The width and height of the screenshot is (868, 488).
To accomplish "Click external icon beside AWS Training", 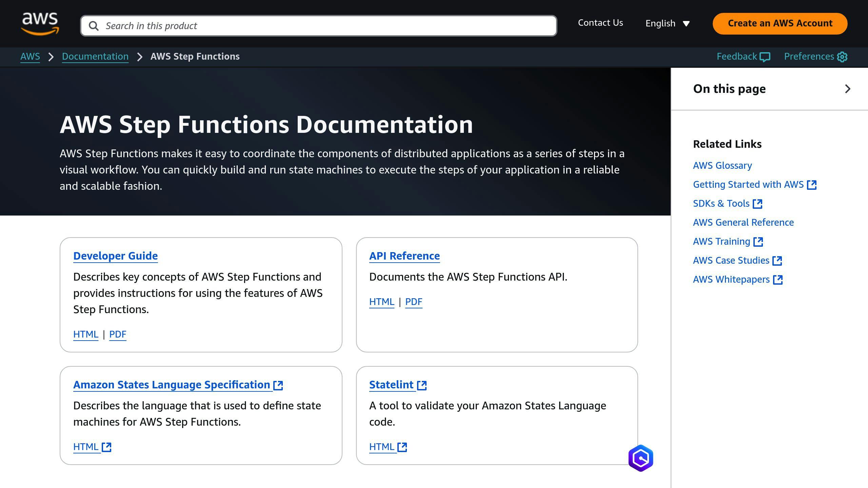I will pos(758,242).
